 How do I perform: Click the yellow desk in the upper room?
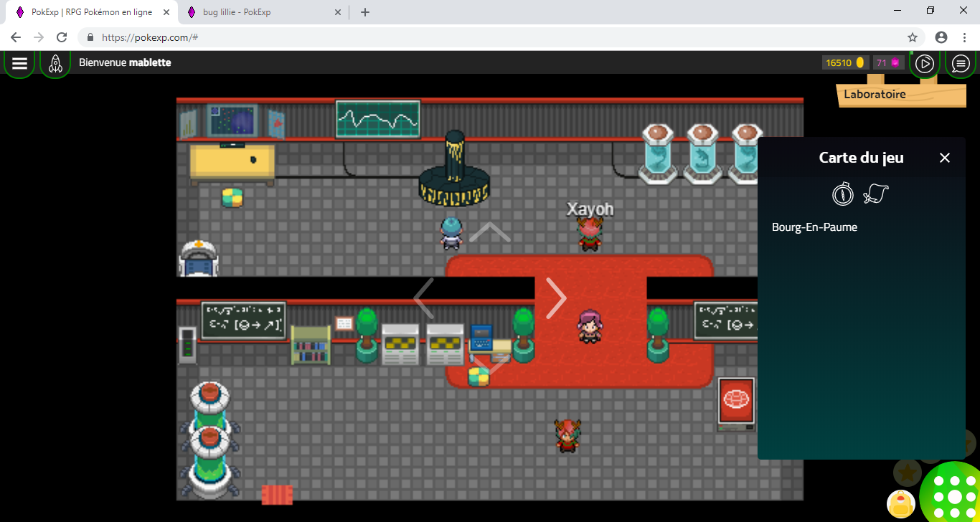coord(232,165)
